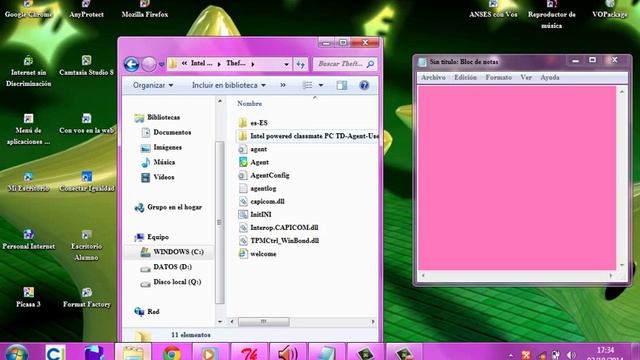Image resolution: width=640 pixels, height=360 pixels.
Task: Open Organizar dropdown menu
Action: point(153,85)
